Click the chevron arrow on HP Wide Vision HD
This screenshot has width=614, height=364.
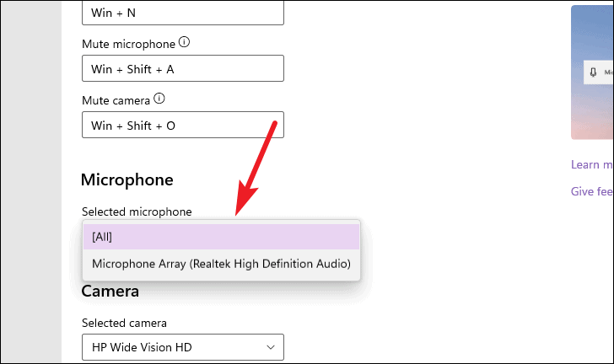pyautogui.click(x=271, y=347)
